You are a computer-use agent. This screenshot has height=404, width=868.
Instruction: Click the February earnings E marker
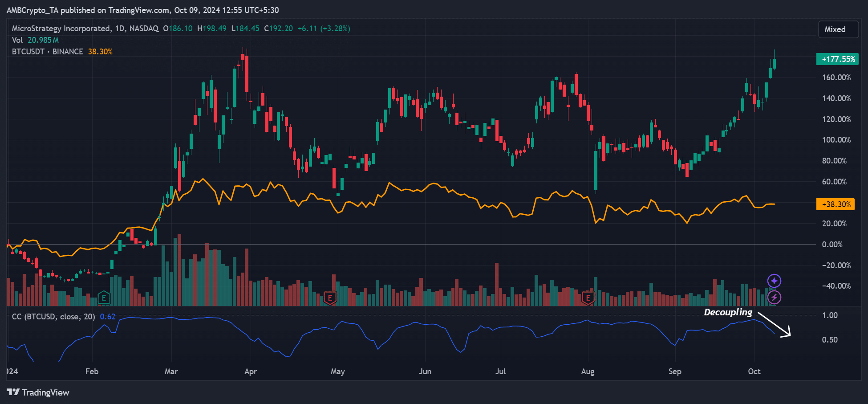click(x=104, y=298)
